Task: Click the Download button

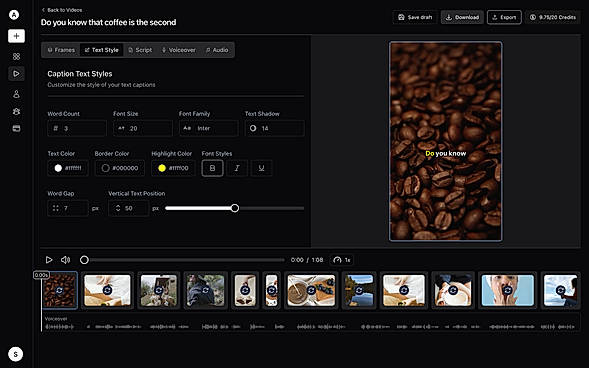Action: (x=462, y=17)
